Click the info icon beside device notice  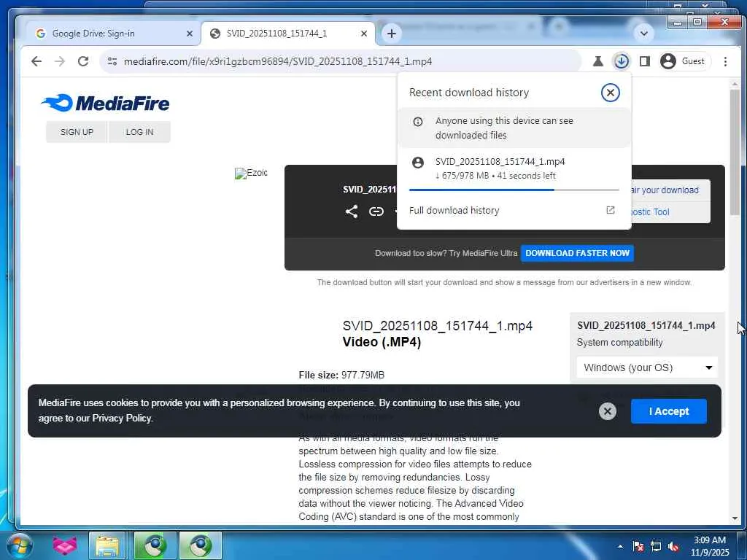point(418,122)
